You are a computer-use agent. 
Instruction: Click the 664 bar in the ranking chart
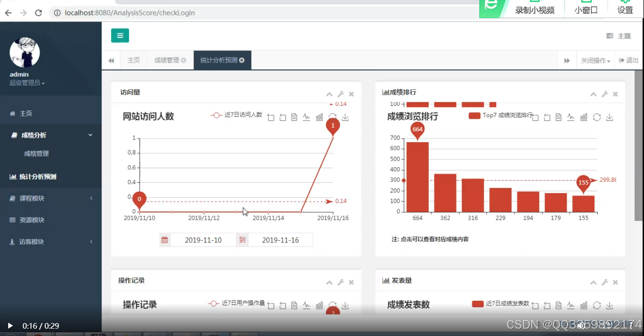[418, 177]
